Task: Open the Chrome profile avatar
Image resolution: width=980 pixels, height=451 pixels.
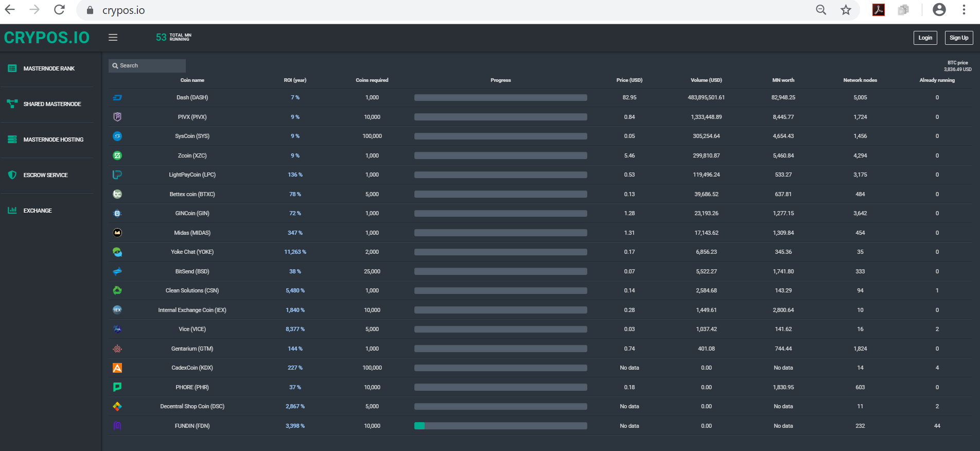Action: [x=939, y=10]
